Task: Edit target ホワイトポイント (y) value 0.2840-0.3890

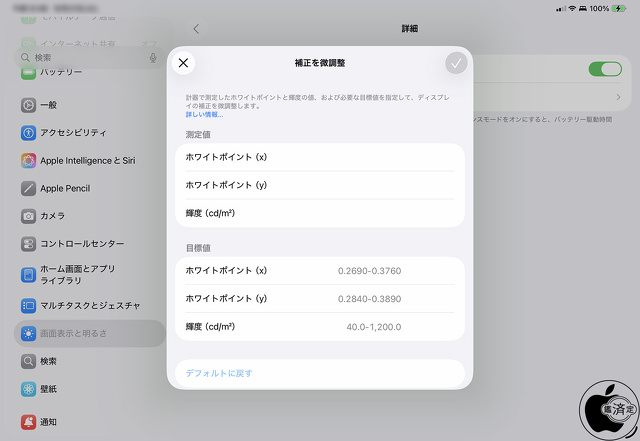Action: click(369, 299)
